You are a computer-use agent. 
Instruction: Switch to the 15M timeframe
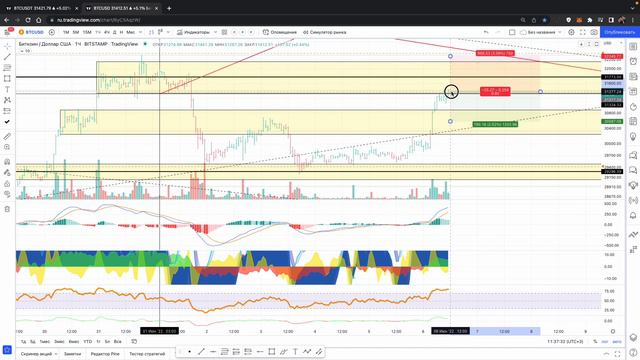click(x=87, y=32)
